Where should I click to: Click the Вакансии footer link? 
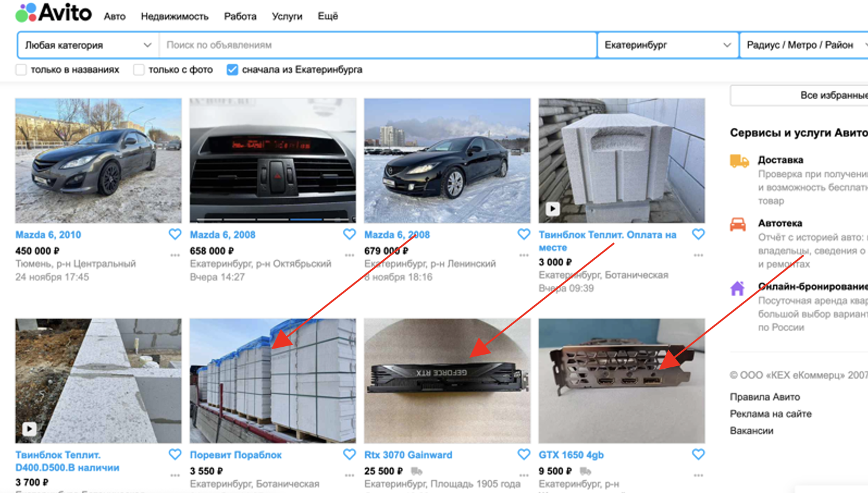tap(752, 431)
